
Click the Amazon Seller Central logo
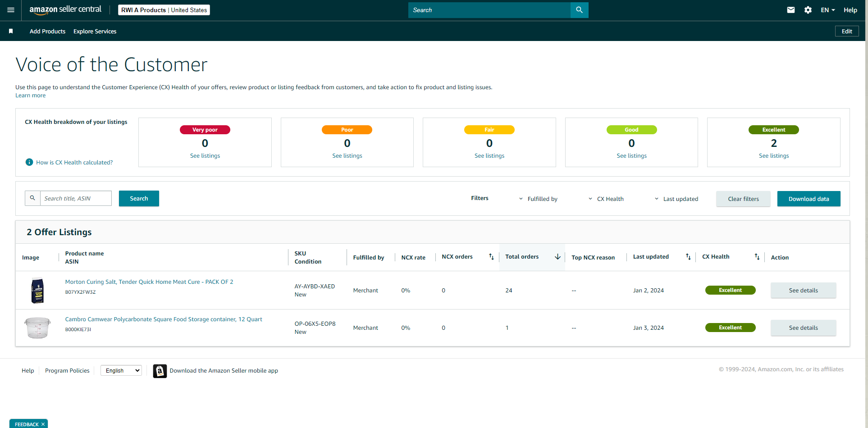coord(65,10)
